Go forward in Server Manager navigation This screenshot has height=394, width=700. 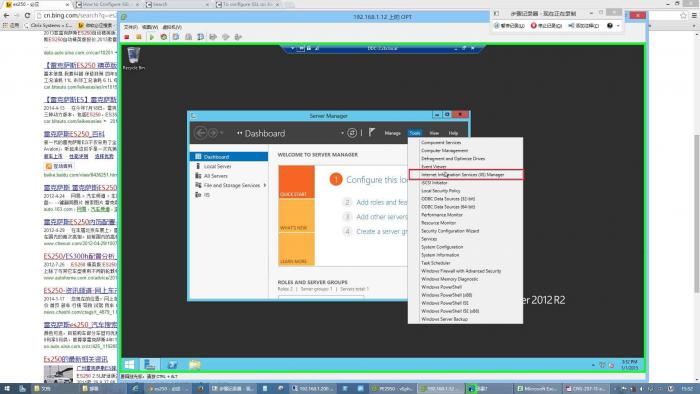213,133
